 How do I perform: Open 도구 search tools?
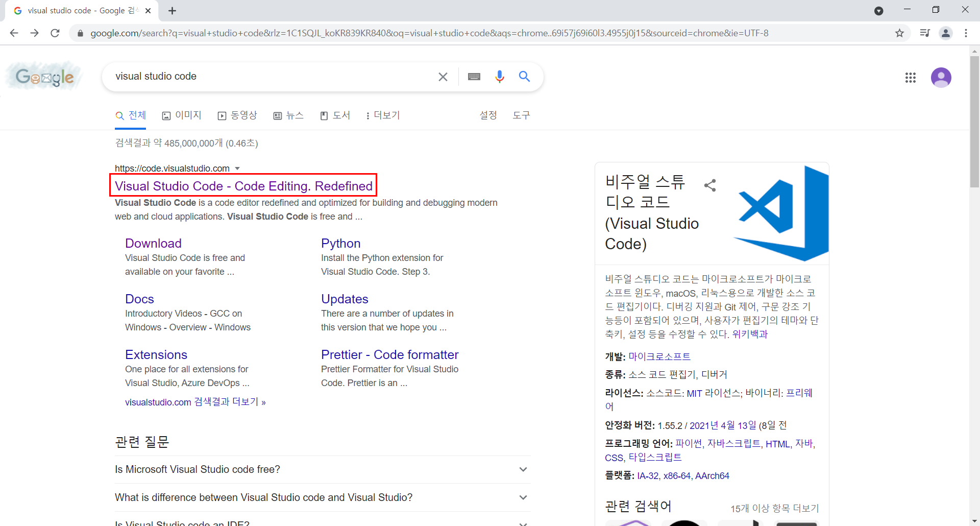(x=521, y=115)
